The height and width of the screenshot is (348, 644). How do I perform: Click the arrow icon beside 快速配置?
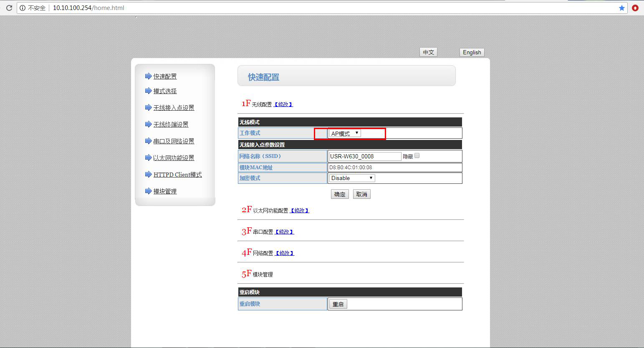click(148, 76)
